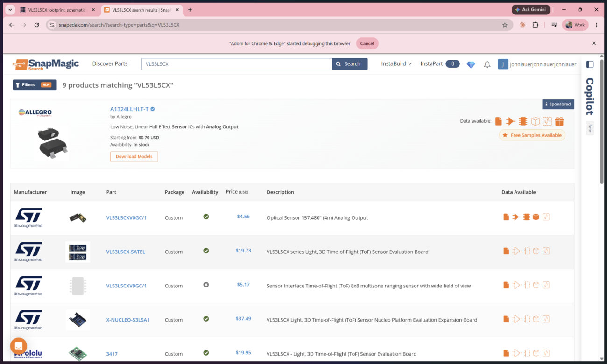The height and width of the screenshot is (364, 607).
Task: Click the blue diamond premium icon
Action: tap(471, 64)
